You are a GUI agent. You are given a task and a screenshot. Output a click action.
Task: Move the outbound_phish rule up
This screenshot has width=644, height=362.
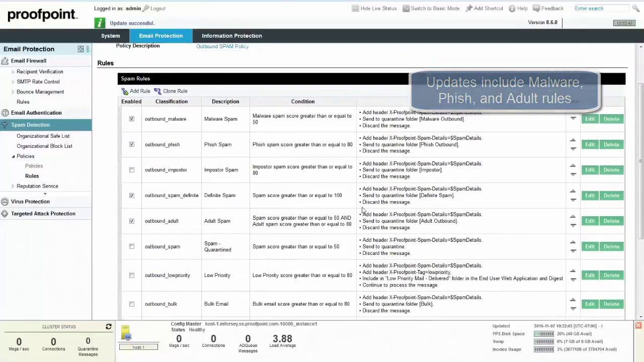coord(573,141)
